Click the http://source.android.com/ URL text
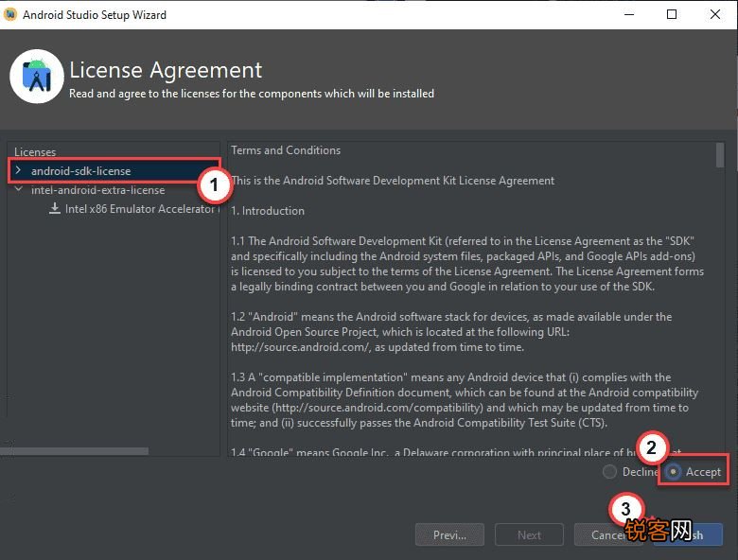This screenshot has height=560, width=738. click(299, 347)
